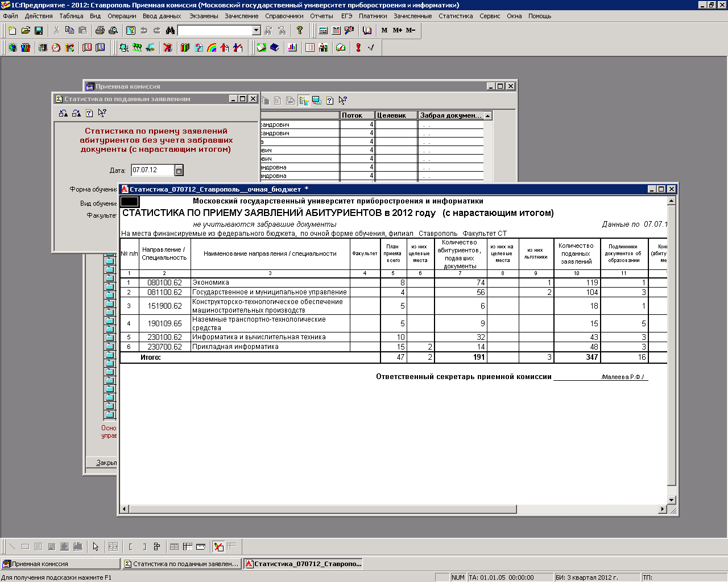Click the up arrow of the report vertical scrollbar
This screenshot has width=728, height=582.
pyautogui.click(x=672, y=201)
